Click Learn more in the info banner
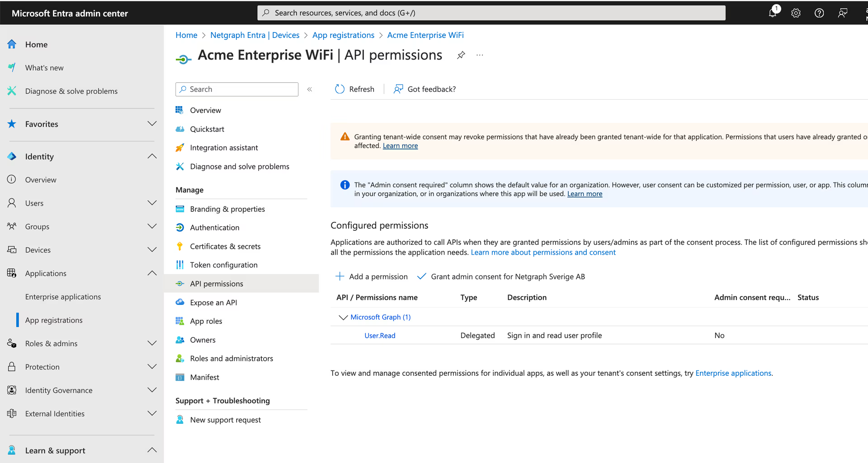The height and width of the screenshot is (463, 868). [x=585, y=194]
